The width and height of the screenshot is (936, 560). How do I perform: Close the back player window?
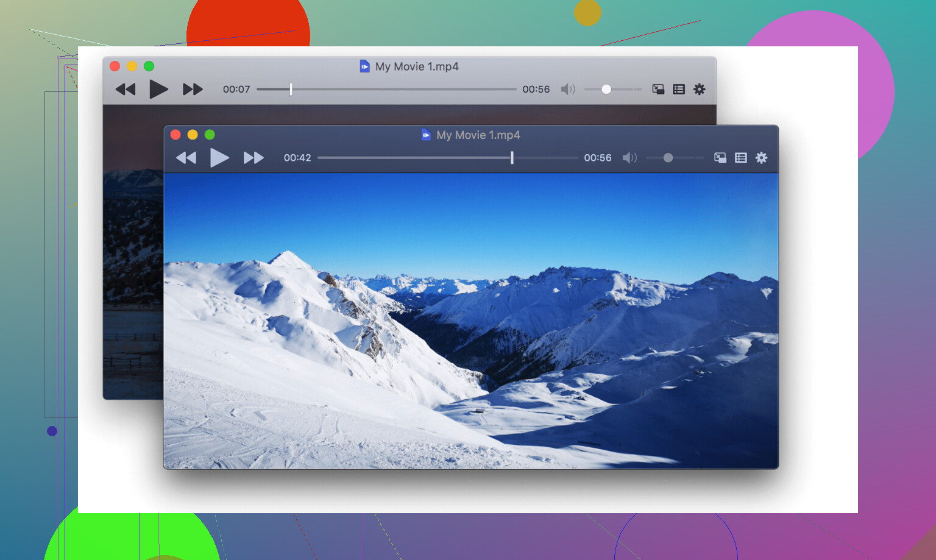pyautogui.click(x=115, y=66)
